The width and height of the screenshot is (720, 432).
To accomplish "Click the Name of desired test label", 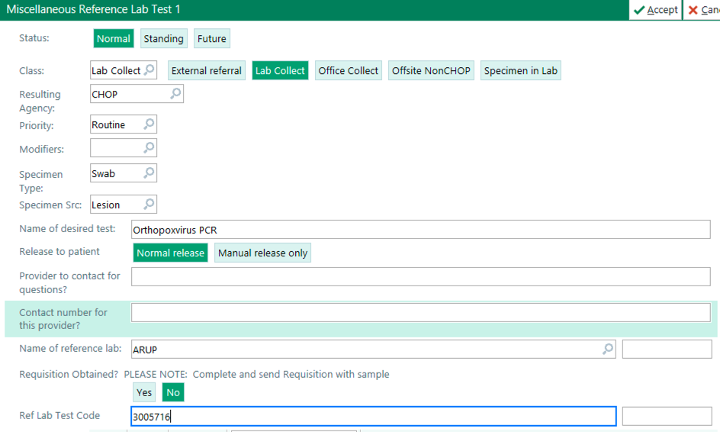I will click(68, 229).
